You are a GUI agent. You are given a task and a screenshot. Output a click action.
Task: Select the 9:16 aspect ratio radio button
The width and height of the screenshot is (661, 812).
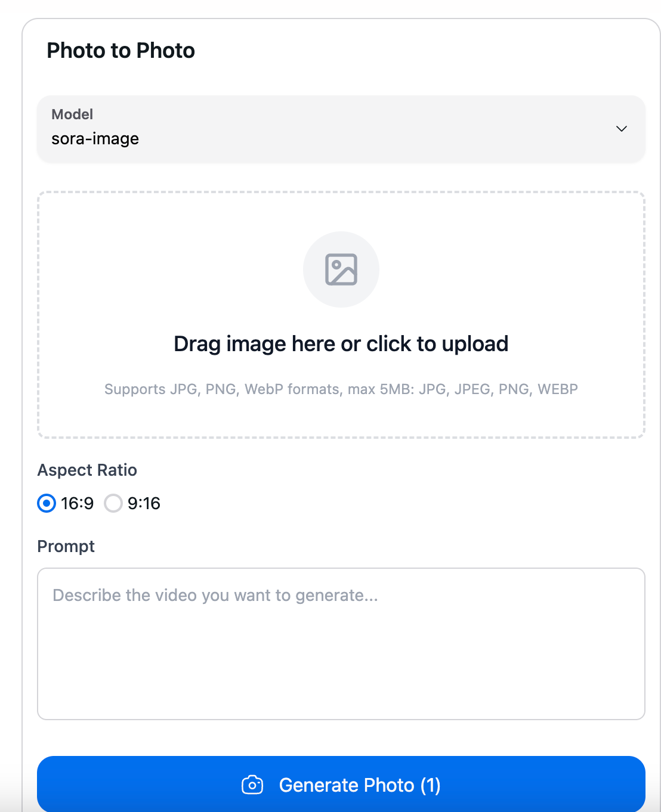tap(113, 503)
